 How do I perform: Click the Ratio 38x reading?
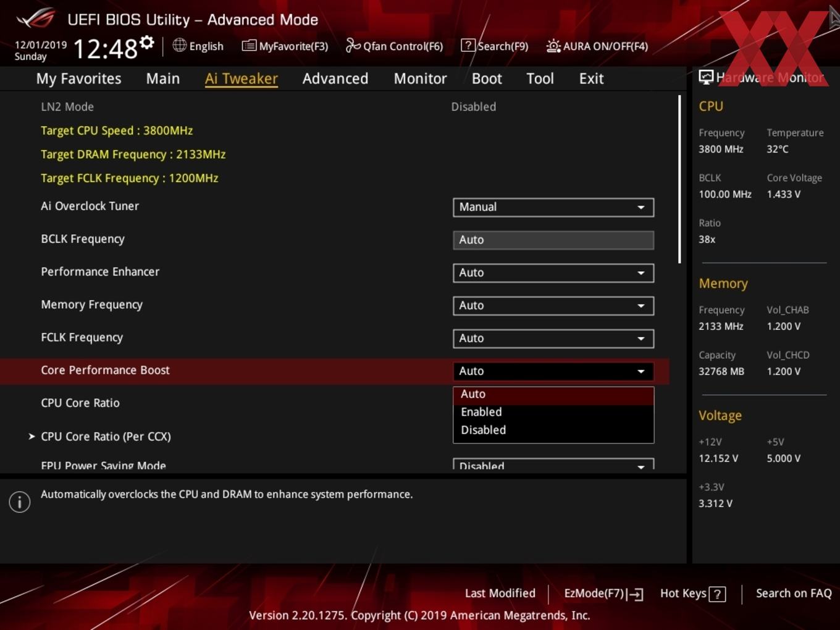tap(707, 239)
